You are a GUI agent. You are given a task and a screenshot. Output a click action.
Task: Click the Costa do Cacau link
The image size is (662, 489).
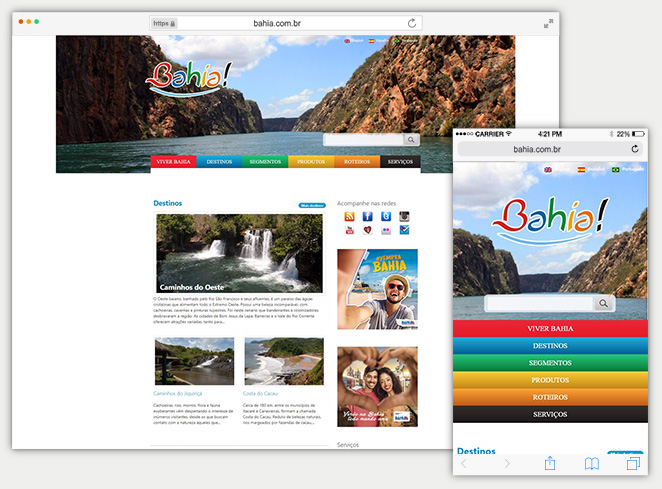(x=260, y=394)
